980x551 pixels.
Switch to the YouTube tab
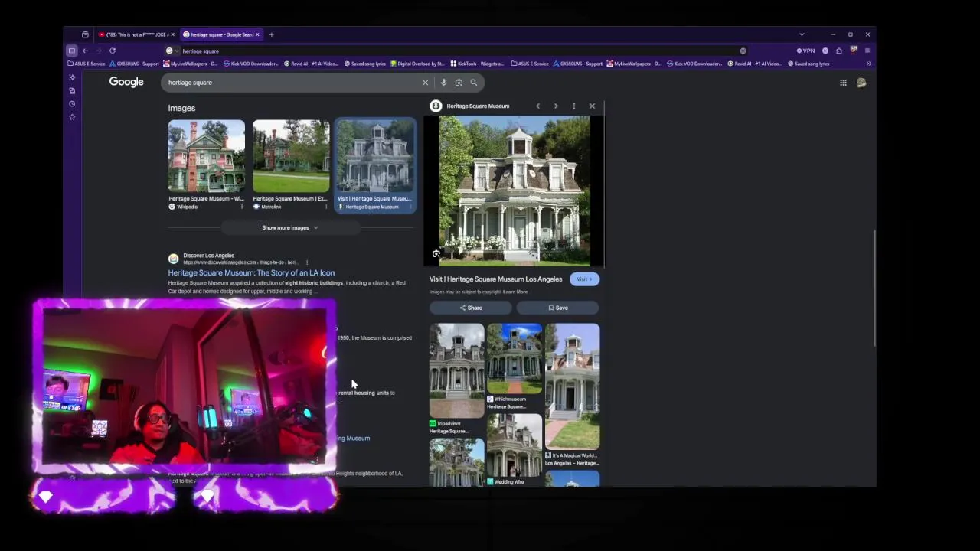pyautogui.click(x=136, y=34)
